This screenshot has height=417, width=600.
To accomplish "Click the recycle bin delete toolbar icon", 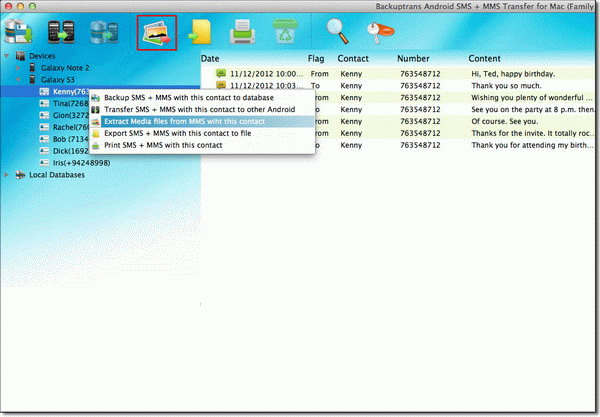I will 285,32.
